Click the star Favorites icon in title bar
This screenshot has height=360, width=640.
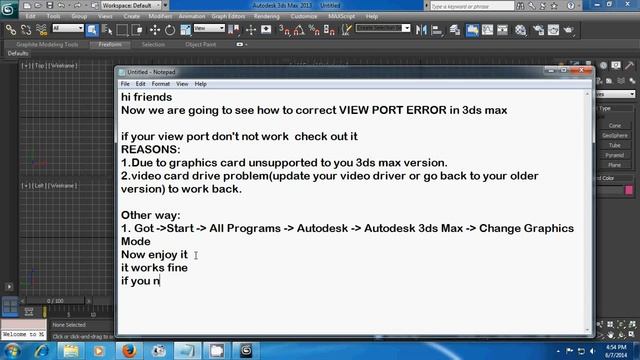tap(554, 6)
